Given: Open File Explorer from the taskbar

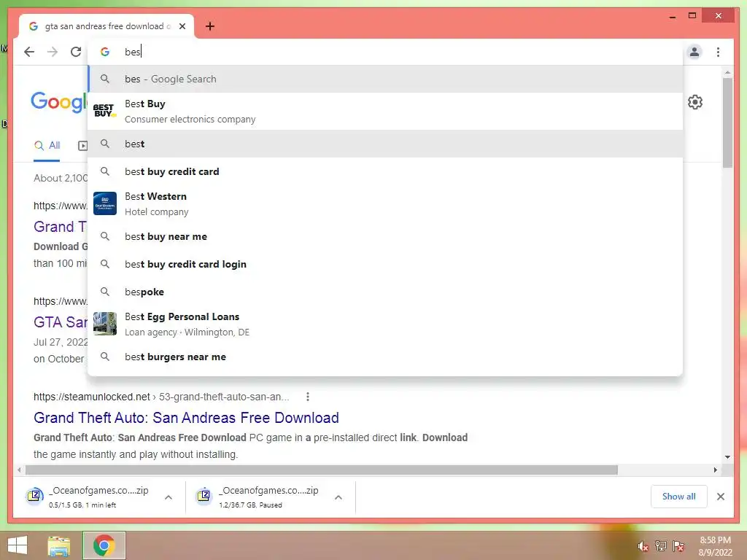Looking at the screenshot, I should (x=59, y=545).
